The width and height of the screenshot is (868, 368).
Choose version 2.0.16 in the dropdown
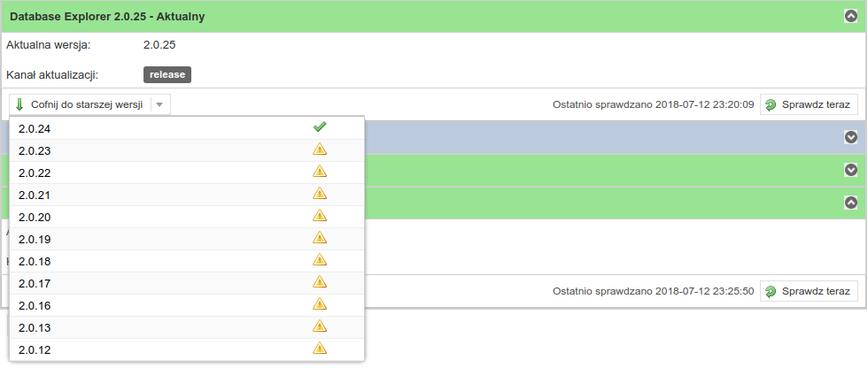[x=187, y=305]
